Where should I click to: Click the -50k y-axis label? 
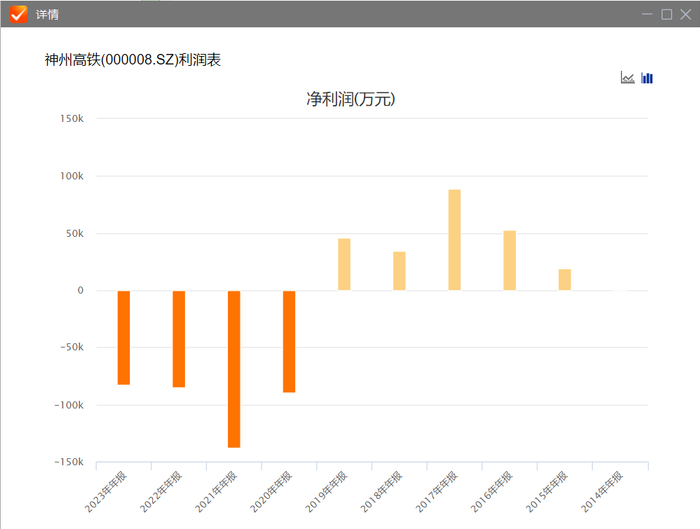point(72,347)
